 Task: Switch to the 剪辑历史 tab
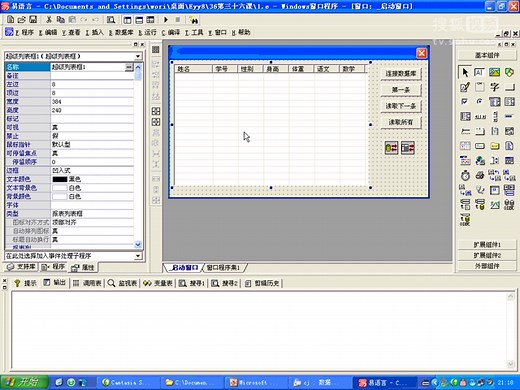tap(262, 283)
